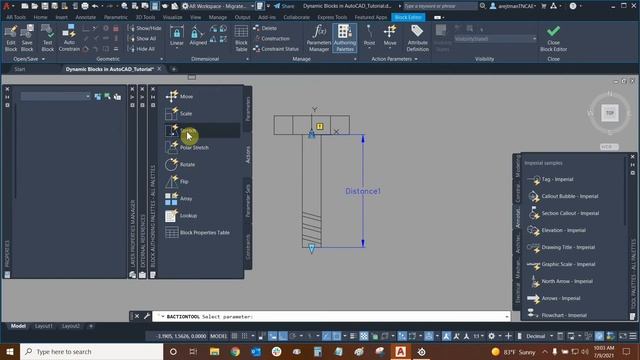Switch to Parameter Sets palette tab
The image size is (640, 360).
[x=248, y=200]
